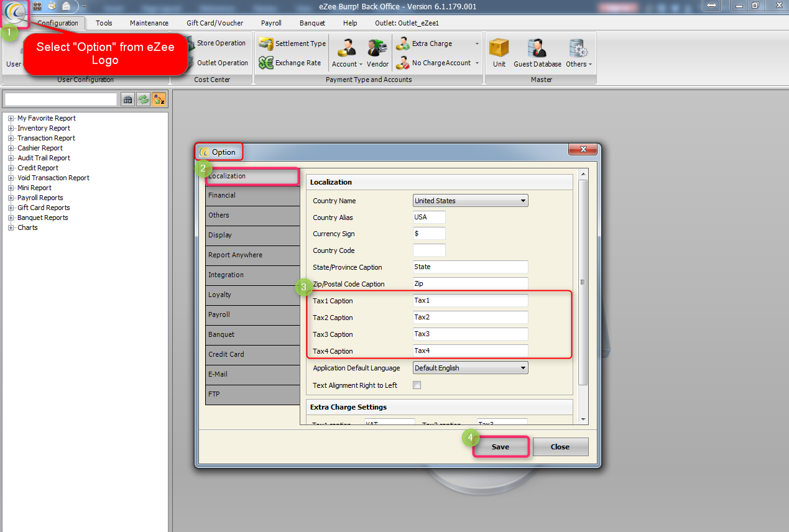This screenshot has width=789, height=532.
Task: Open the quick access toolbar customize arrow
Action: [84, 6]
